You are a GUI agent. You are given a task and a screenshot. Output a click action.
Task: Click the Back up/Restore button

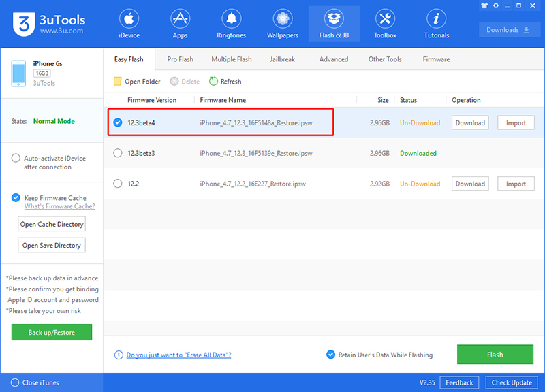point(52,332)
